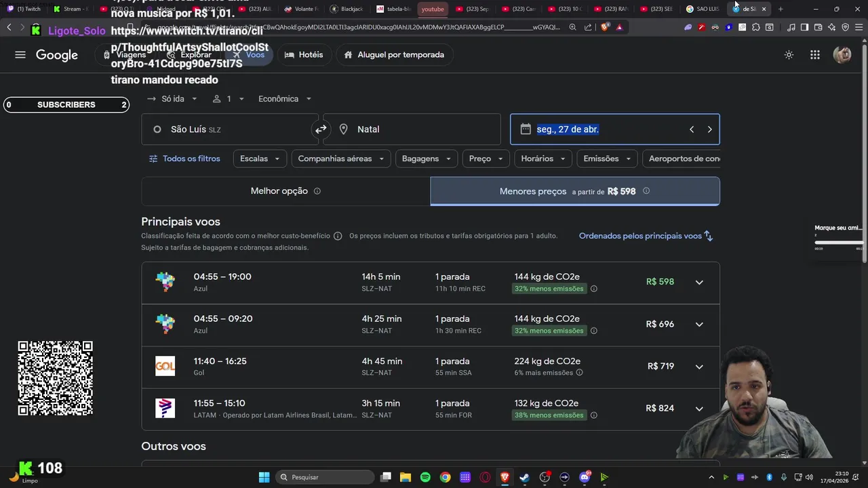Edit destination field Natal

412,129
